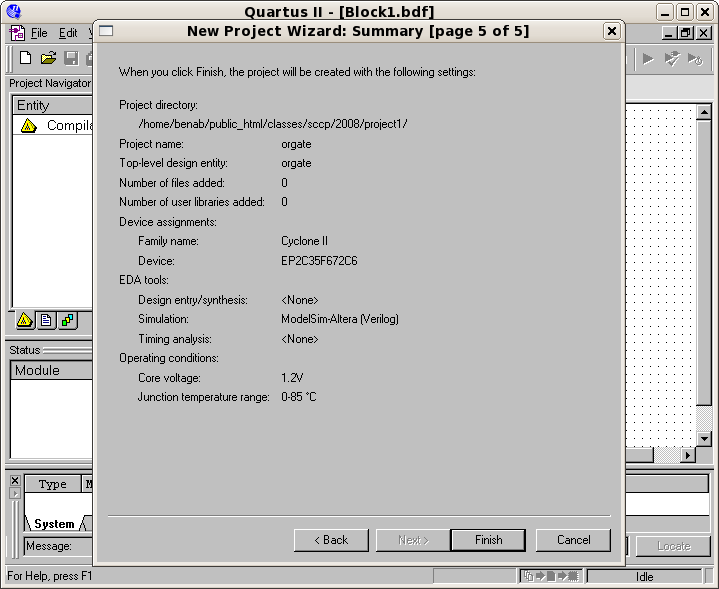The image size is (719, 589).
Task: Open the Design Units tab icon in Project Navigator
Action: 67,321
